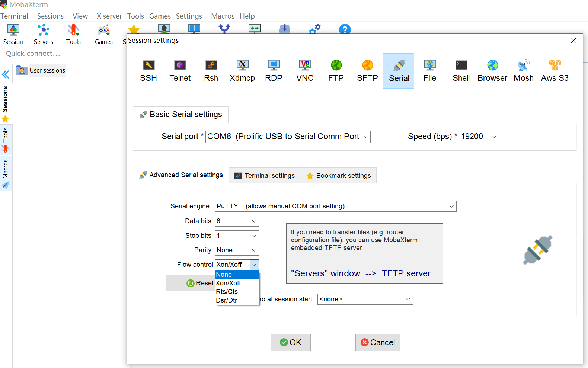This screenshot has width=588, height=368.
Task: Open the View menu
Action: coord(80,16)
